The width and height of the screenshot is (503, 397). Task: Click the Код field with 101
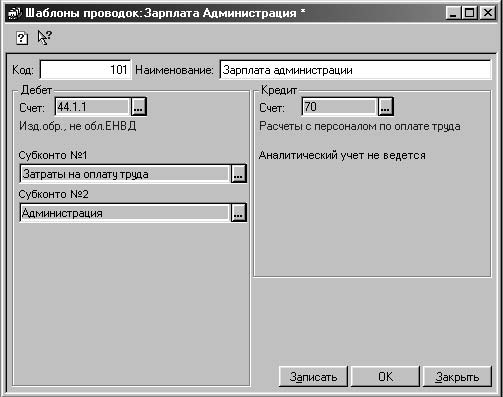[x=86, y=70]
